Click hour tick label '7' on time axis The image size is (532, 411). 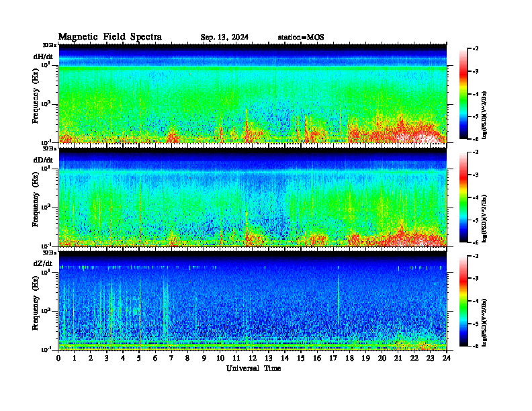171,358
